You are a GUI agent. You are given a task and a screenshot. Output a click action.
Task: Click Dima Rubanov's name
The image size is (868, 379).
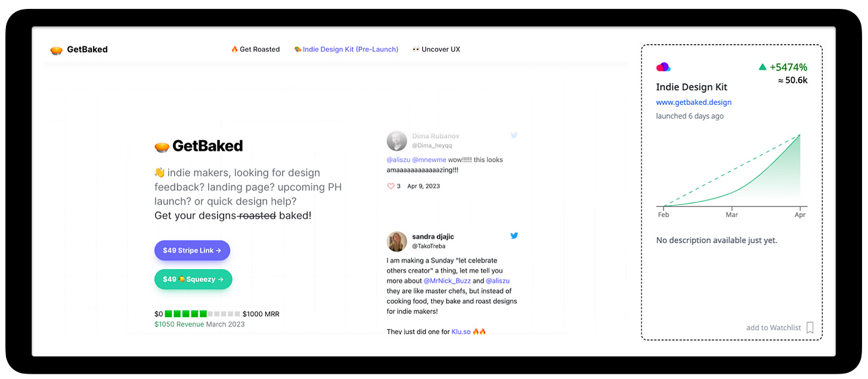click(436, 136)
